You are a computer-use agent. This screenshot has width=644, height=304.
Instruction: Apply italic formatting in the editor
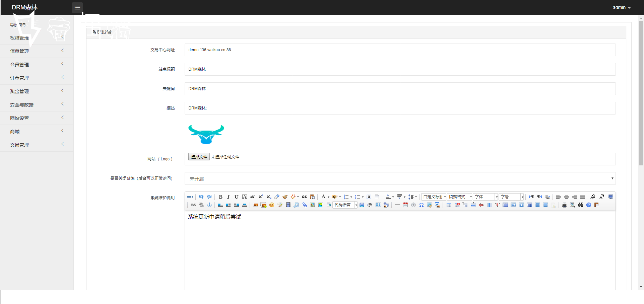click(x=228, y=197)
